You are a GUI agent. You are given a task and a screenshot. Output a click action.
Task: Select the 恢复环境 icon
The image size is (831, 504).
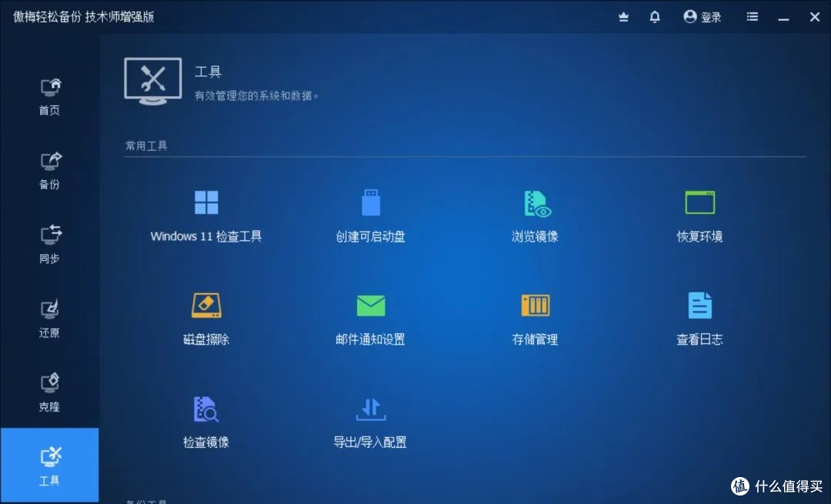(699, 203)
